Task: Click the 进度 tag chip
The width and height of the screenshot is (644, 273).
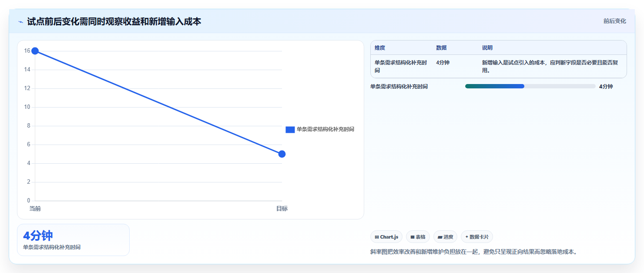Action: [x=445, y=237]
